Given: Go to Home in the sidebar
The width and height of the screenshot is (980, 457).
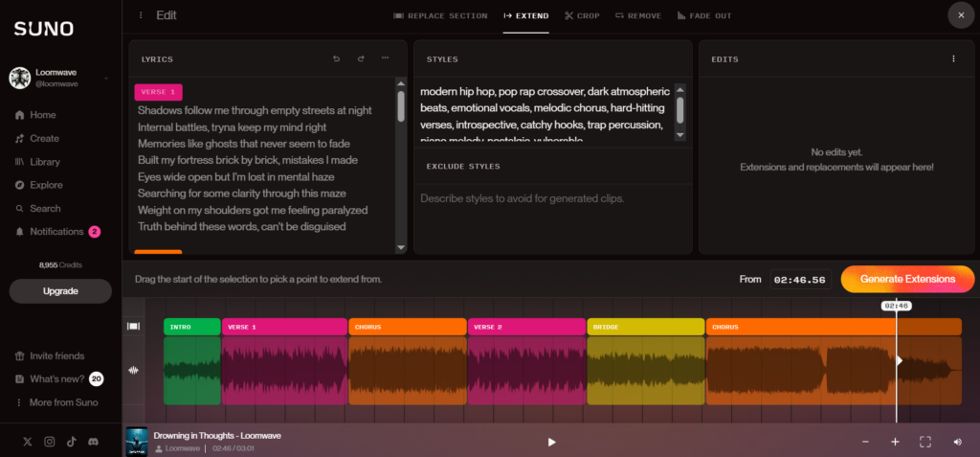Looking at the screenshot, I should (x=35, y=115).
